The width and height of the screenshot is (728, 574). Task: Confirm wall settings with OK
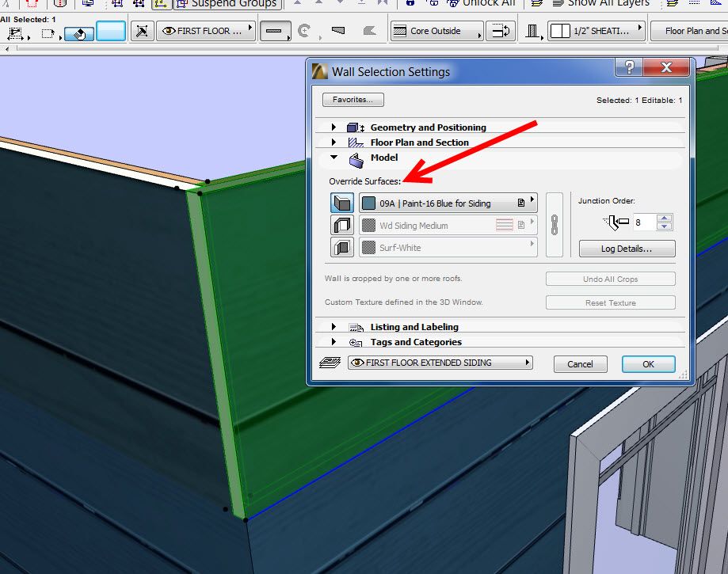coord(648,364)
